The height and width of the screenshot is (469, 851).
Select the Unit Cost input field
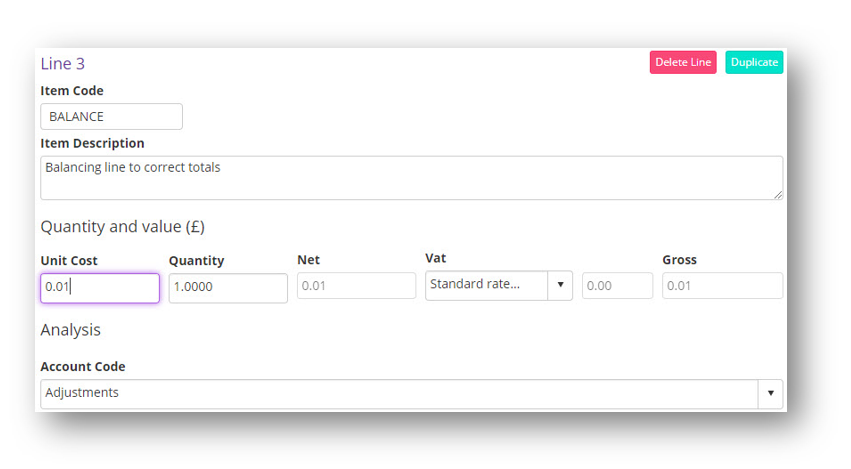point(100,288)
